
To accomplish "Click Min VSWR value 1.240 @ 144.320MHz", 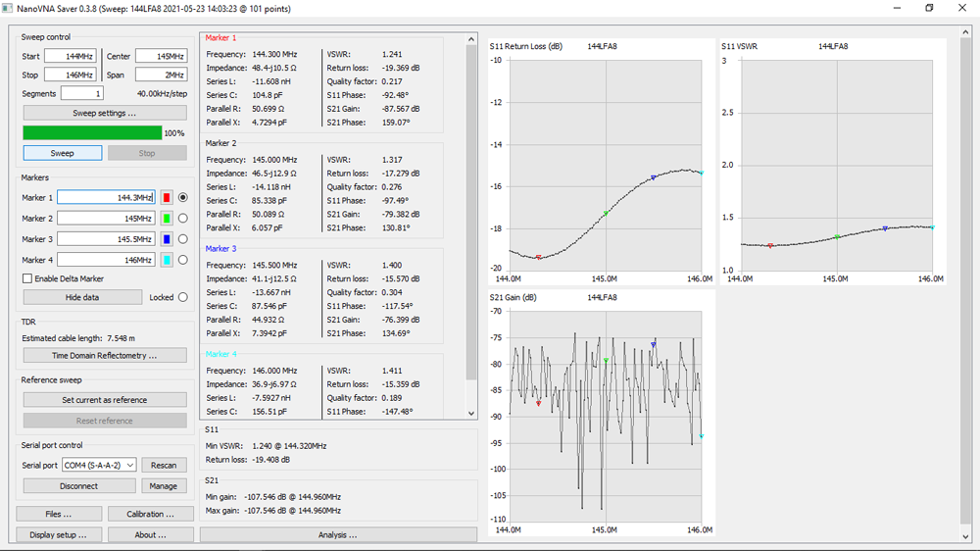I will pyautogui.click(x=289, y=446).
